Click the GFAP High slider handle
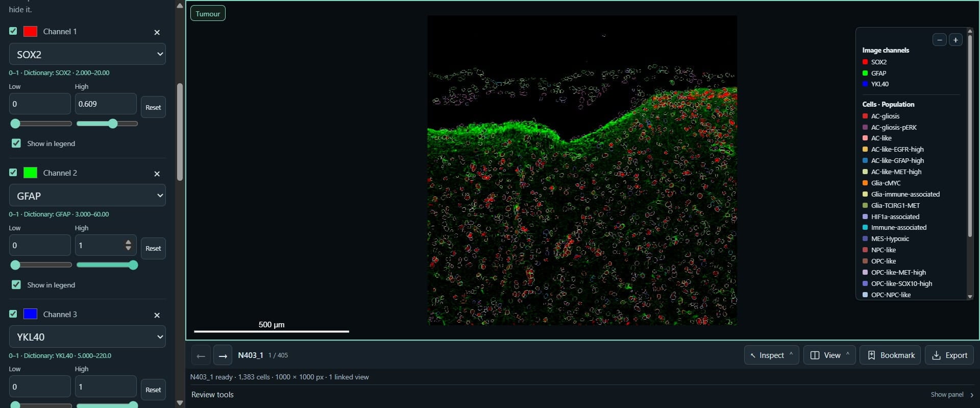This screenshot has width=980, height=408. (133, 265)
